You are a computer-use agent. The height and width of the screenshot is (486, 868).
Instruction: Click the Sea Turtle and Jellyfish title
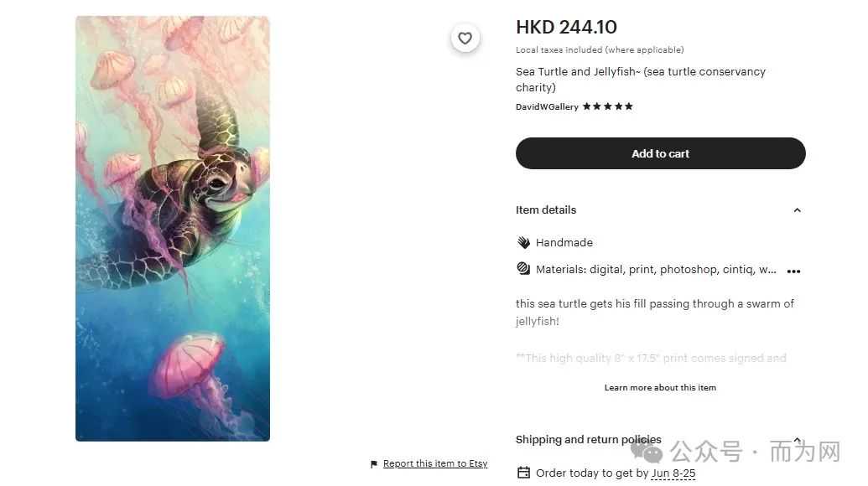pos(641,80)
